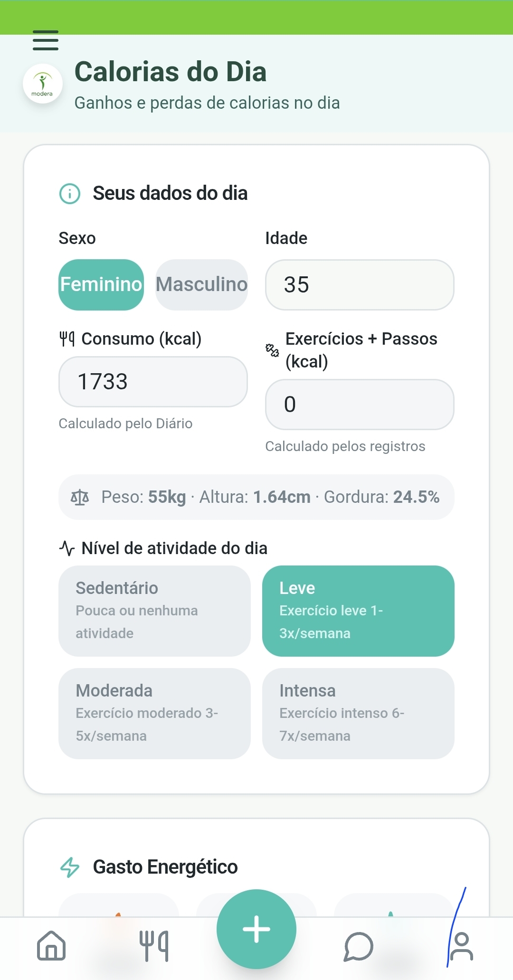Select Feminino sex option
Image resolution: width=513 pixels, height=980 pixels.
[x=101, y=285]
